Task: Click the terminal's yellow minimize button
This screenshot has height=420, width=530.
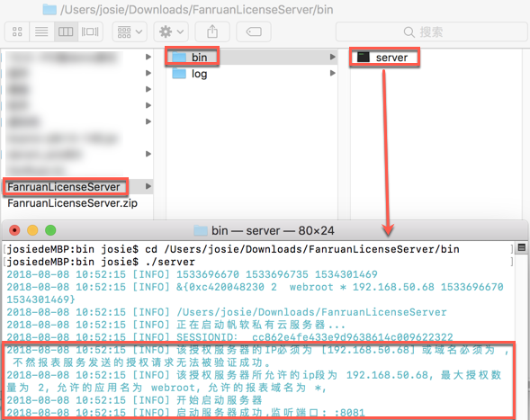Action: (32, 230)
